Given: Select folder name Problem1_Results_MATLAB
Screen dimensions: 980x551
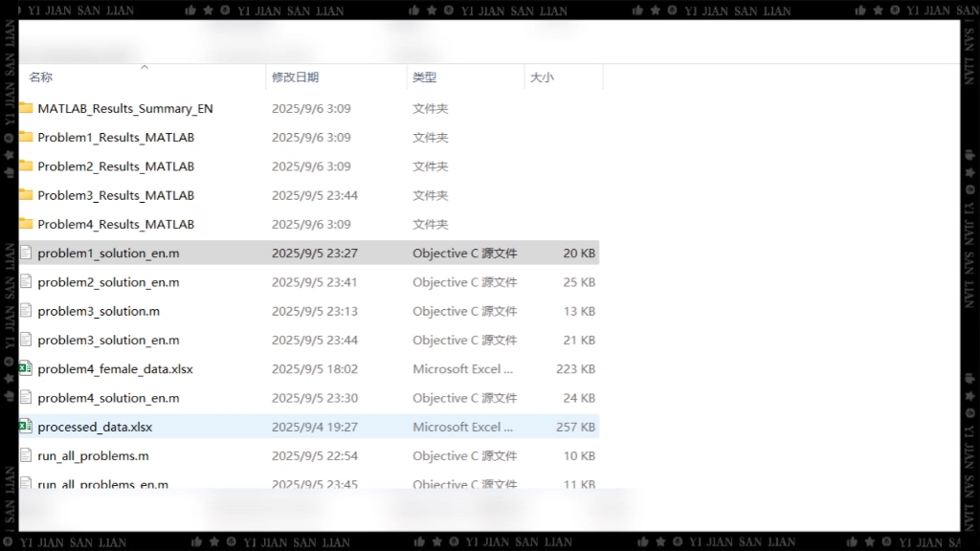Looking at the screenshot, I should 116,137.
